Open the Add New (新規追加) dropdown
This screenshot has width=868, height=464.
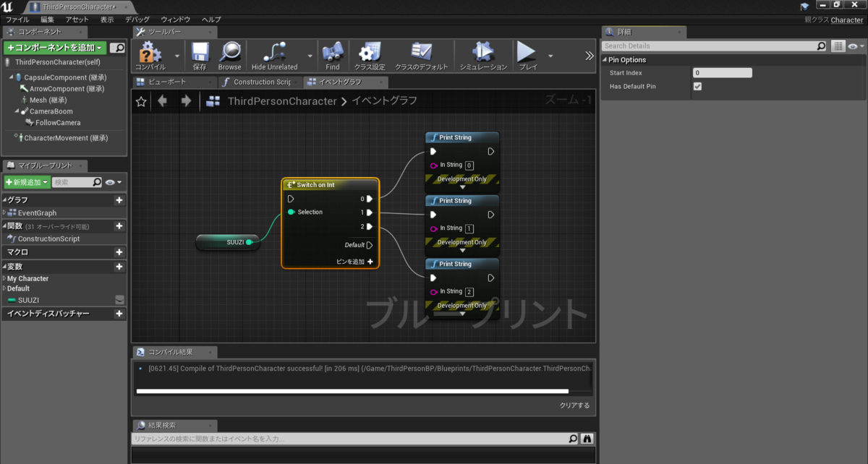click(27, 182)
